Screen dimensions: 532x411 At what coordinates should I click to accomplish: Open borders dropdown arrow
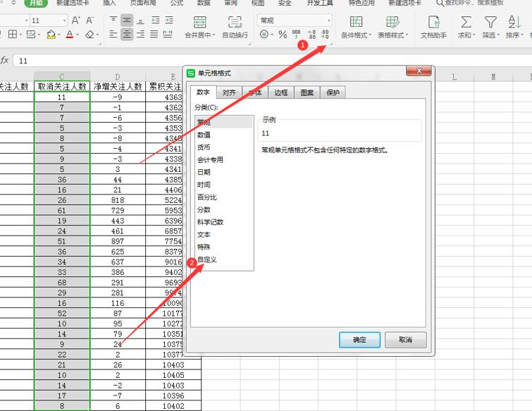(x=20, y=35)
